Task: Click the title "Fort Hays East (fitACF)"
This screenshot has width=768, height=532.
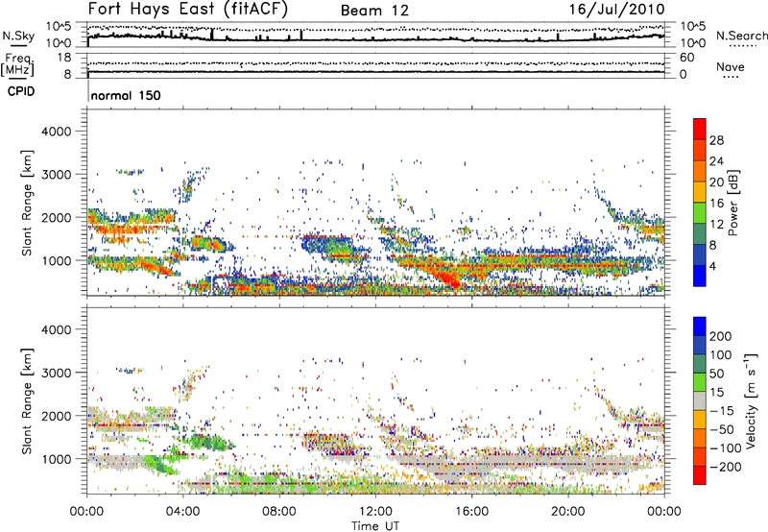Action: tap(188, 9)
